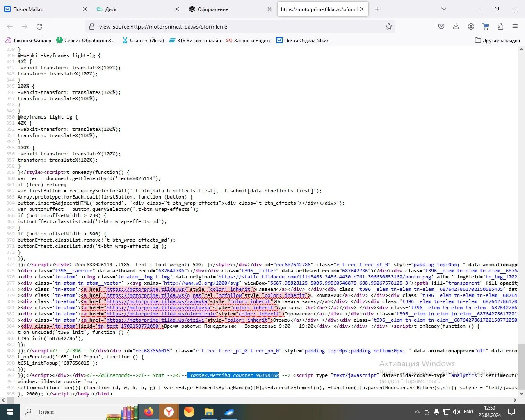Click the shopping cart toolbar icon
The width and height of the screenshot is (525, 420).
[x=486, y=27]
